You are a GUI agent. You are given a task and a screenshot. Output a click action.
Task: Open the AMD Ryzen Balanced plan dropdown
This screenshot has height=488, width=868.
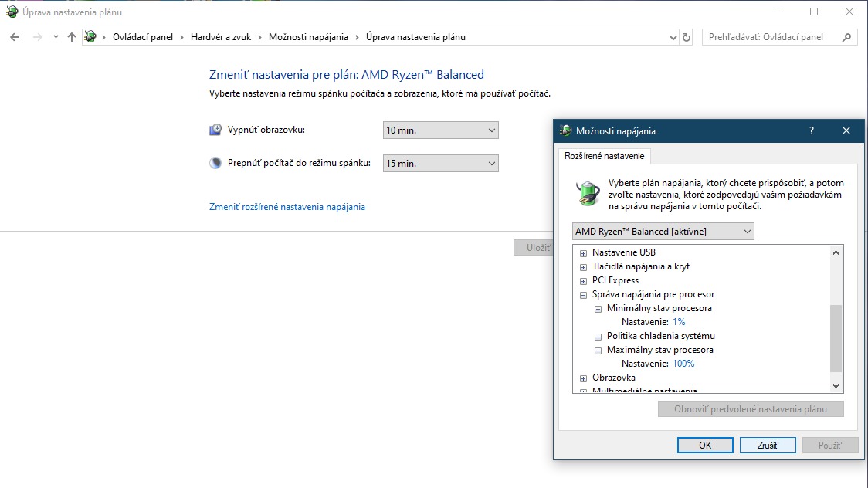point(663,232)
